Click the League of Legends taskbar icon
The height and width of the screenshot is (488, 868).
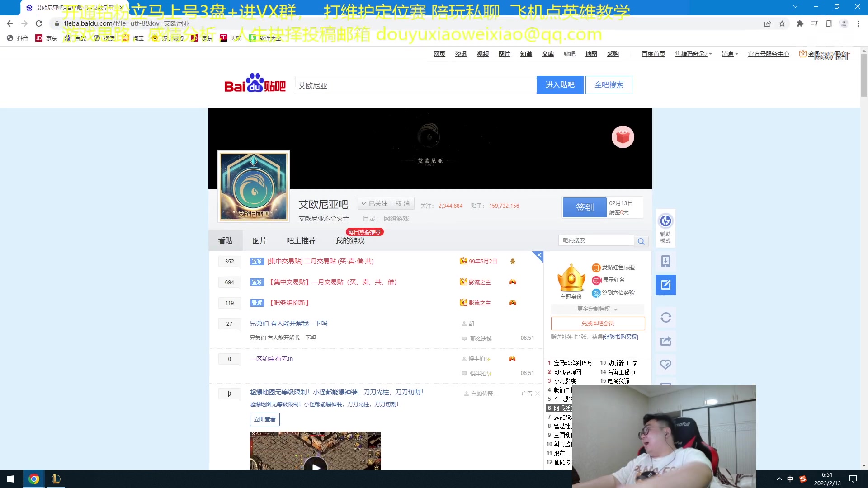coord(56,479)
